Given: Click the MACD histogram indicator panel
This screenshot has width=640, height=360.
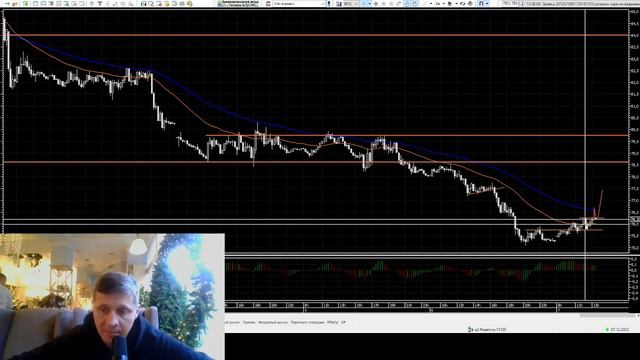Looking at the screenshot, I should 427,280.
